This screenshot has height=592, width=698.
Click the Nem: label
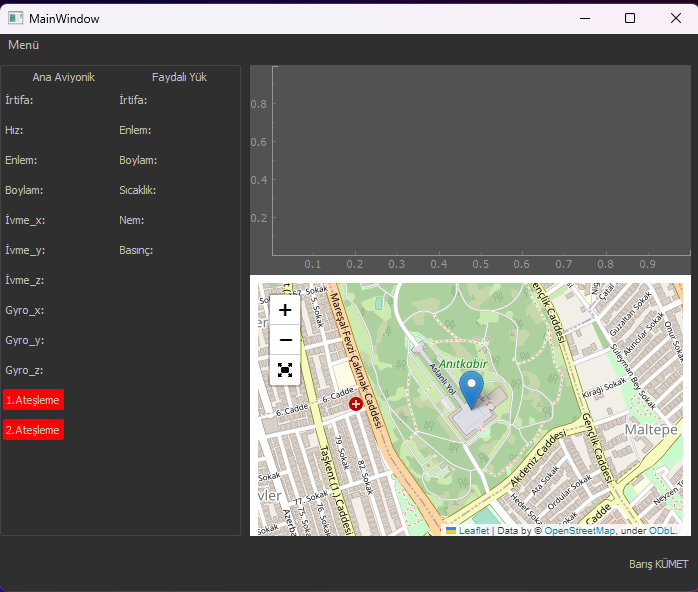(132, 220)
